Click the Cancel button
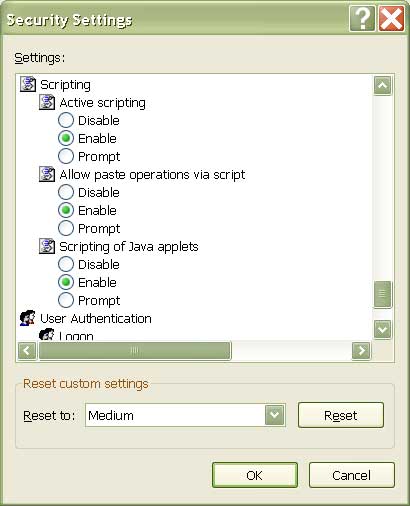The width and height of the screenshot is (410, 506). [x=352, y=475]
